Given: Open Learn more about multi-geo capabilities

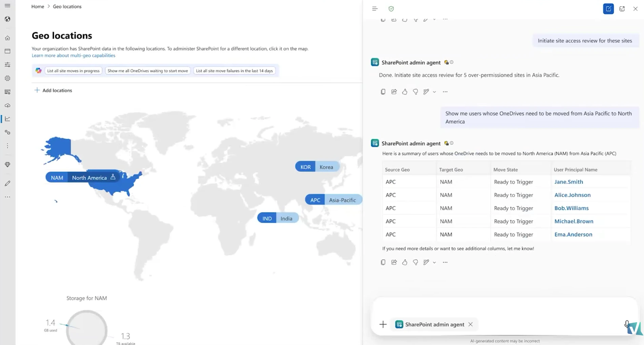Looking at the screenshot, I should point(74,56).
